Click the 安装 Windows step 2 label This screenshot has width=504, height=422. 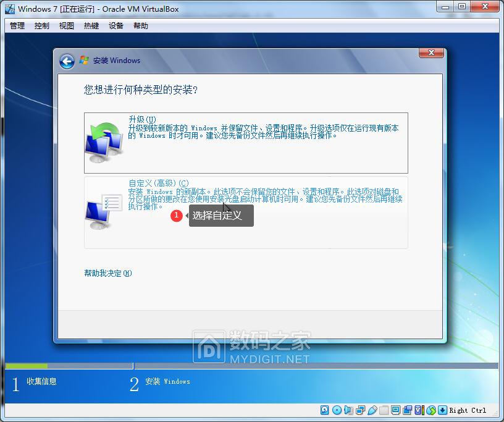(167, 381)
